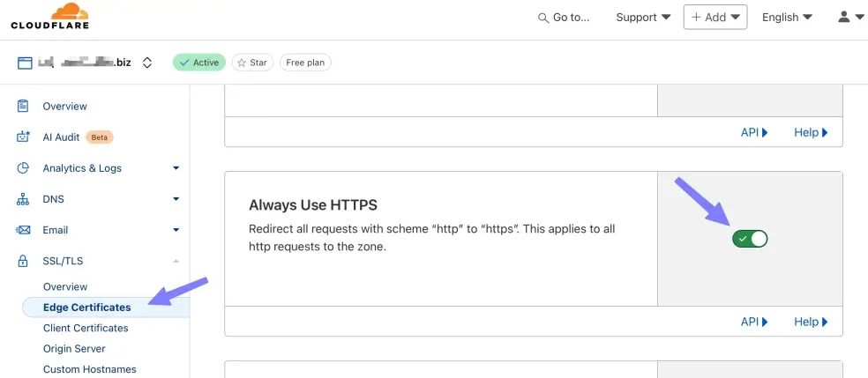The height and width of the screenshot is (378, 868).
Task: Open the top Overview sidebar item
Action: tap(64, 106)
